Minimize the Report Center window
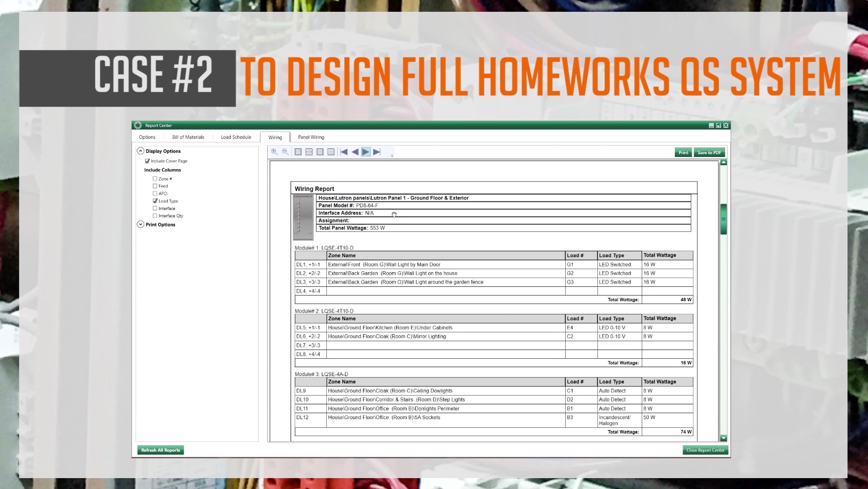The image size is (868, 489). click(x=711, y=125)
